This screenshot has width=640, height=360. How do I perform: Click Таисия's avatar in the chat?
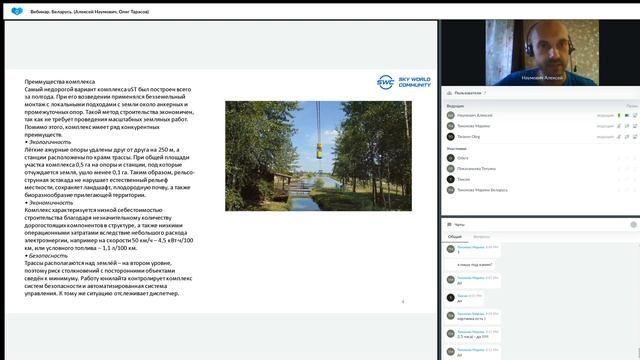pos(451,298)
